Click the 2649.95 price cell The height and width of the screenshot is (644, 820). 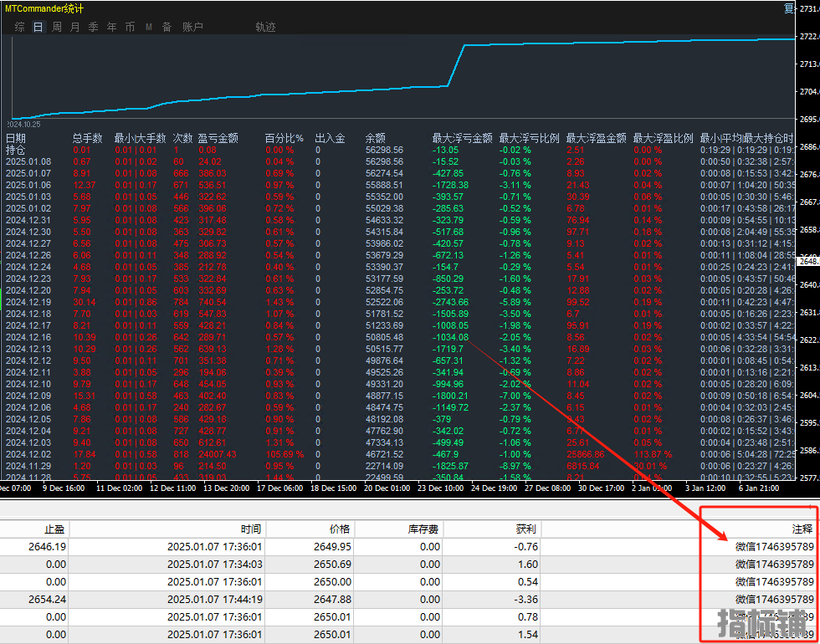click(333, 547)
